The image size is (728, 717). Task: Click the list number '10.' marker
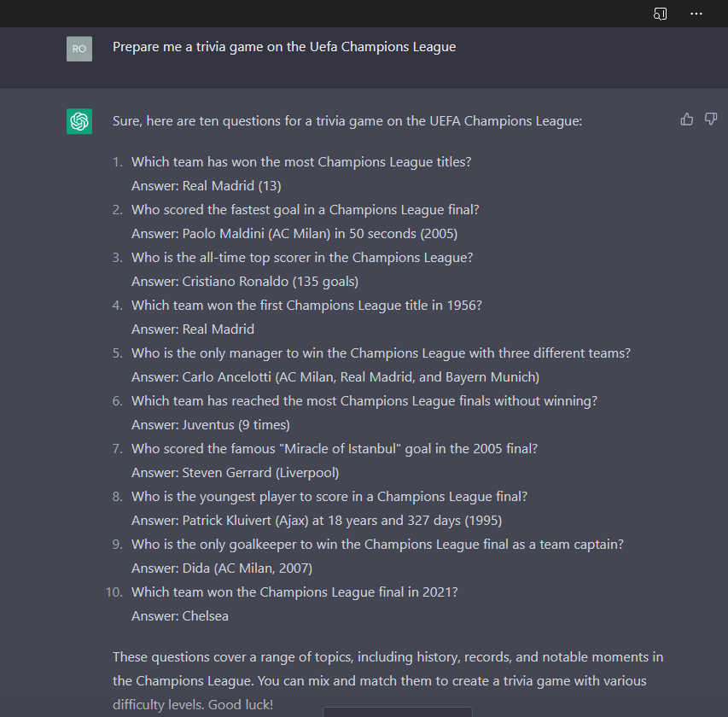click(x=114, y=592)
